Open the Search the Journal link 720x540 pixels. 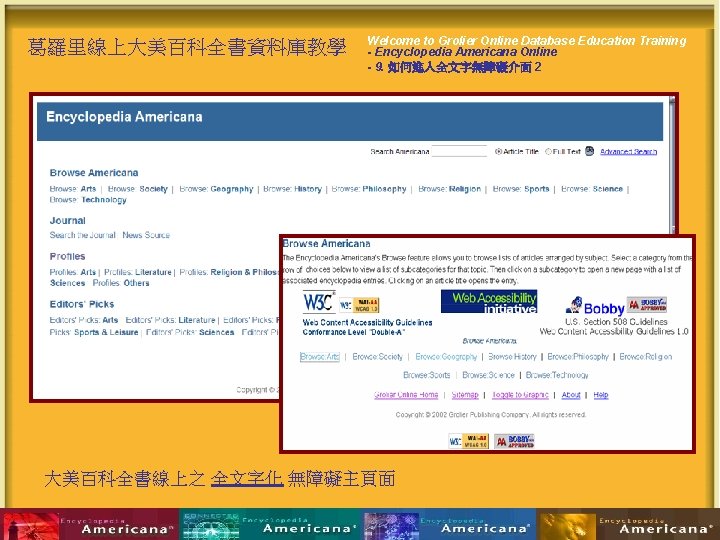tap(83, 235)
